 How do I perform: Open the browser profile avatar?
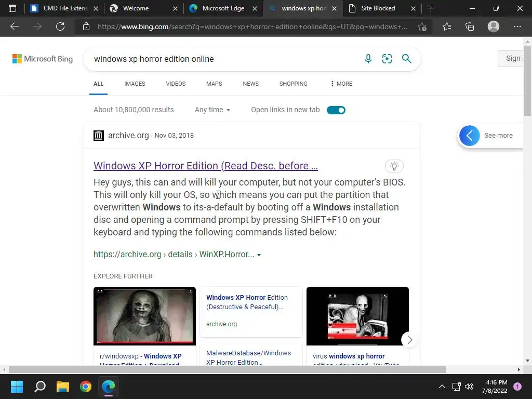click(x=494, y=26)
